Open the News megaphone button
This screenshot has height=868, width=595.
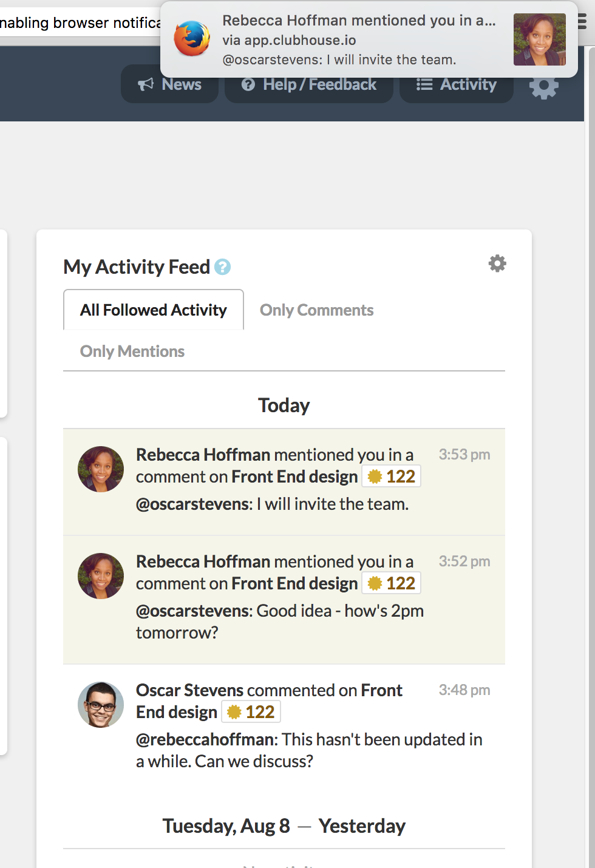coord(169,84)
